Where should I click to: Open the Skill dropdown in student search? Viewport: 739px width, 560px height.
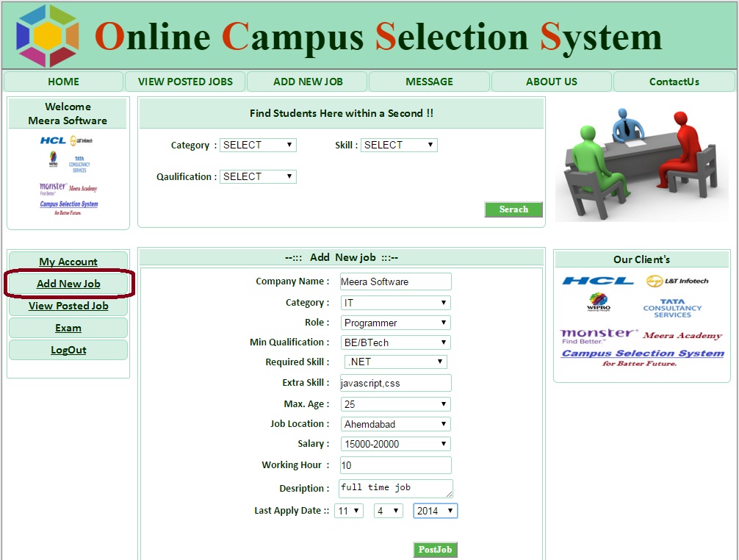pos(399,145)
